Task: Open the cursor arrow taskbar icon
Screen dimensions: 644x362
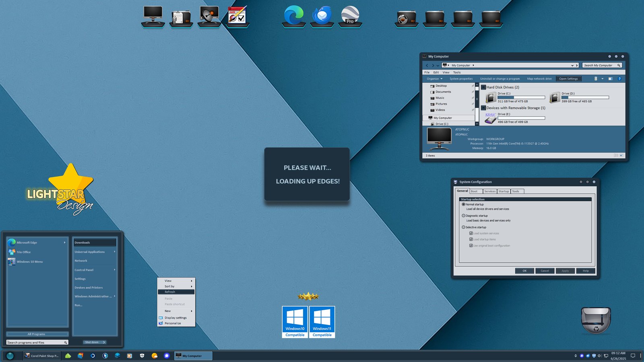Action: tap(105, 356)
